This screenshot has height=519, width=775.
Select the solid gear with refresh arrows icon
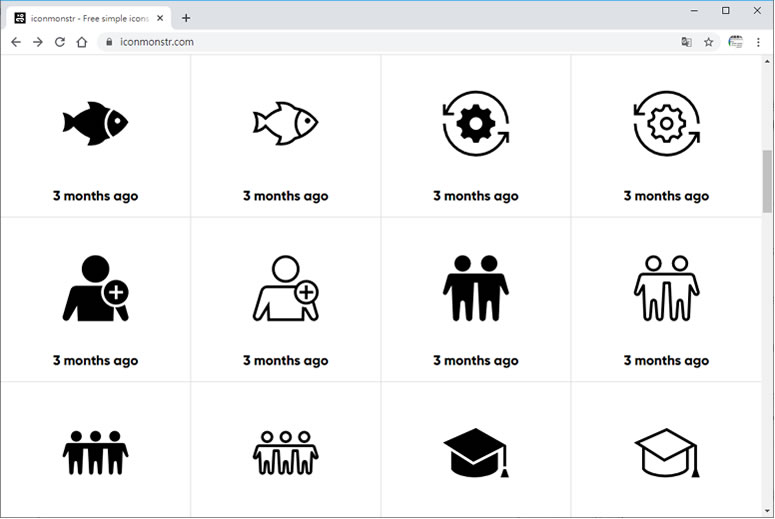click(475, 123)
